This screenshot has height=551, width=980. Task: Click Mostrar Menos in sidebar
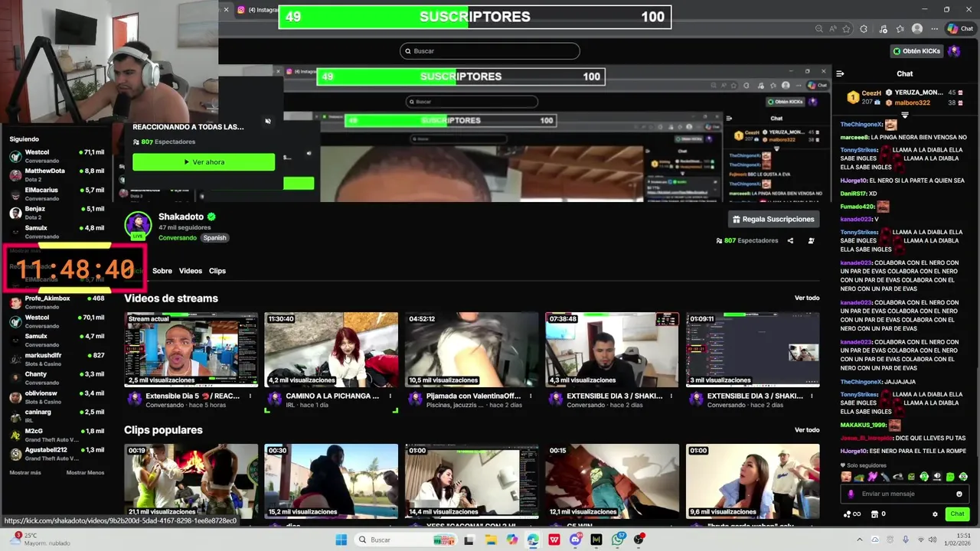point(85,473)
